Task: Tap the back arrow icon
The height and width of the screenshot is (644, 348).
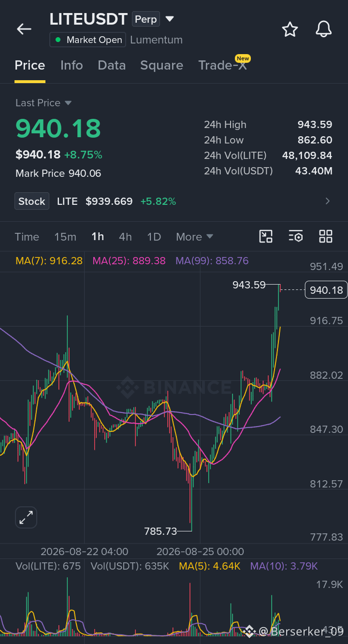Action: [24, 29]
